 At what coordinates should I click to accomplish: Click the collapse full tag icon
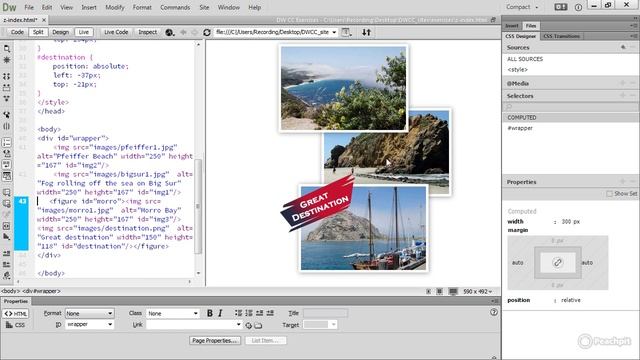[7, 76]
